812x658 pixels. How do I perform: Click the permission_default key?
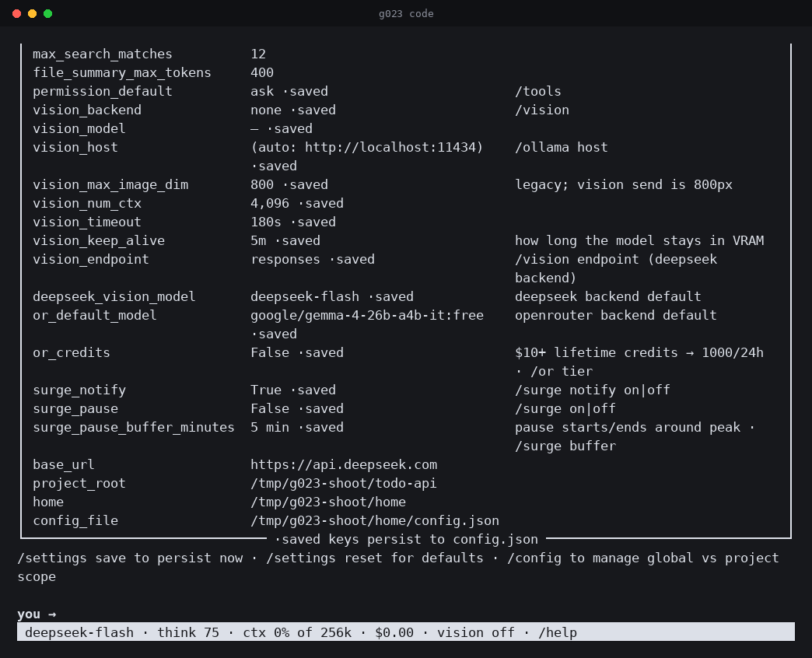103,91
